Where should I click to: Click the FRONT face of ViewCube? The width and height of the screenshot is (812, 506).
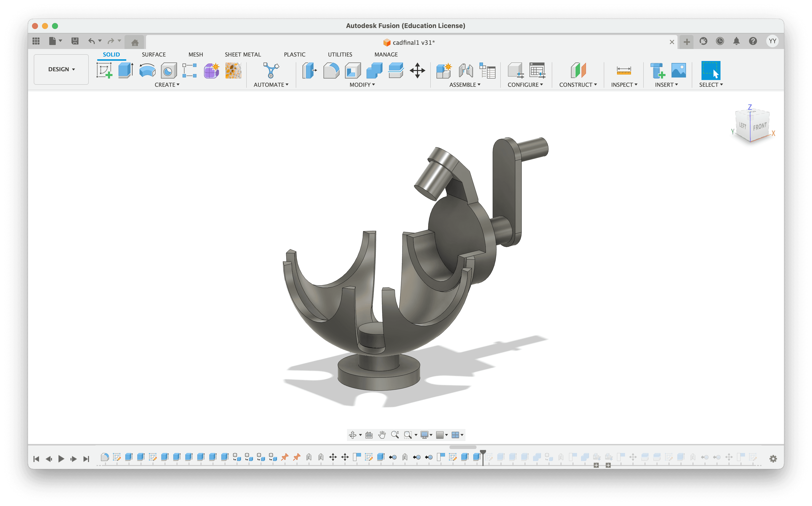759,127
